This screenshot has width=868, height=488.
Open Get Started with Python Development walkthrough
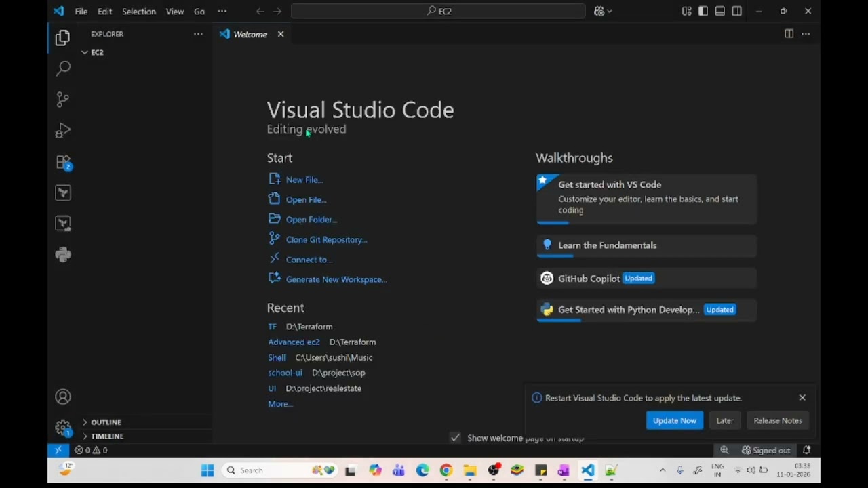646,310
